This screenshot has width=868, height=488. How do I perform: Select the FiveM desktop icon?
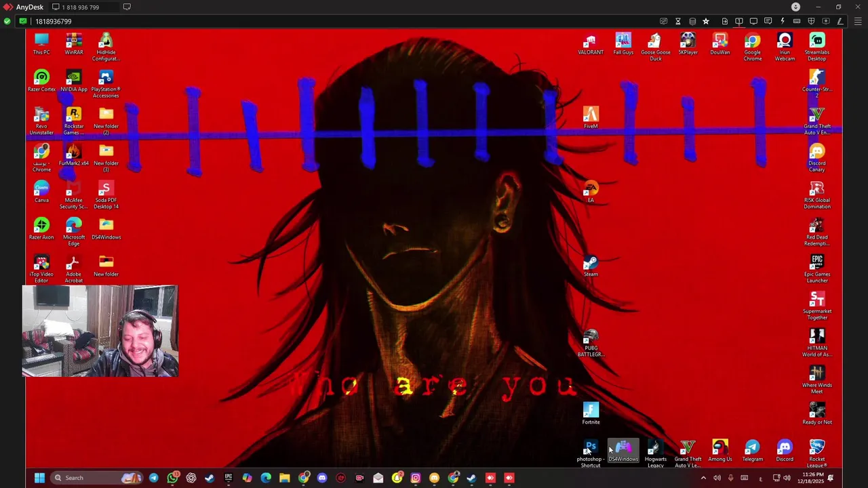tap(591, 119)
